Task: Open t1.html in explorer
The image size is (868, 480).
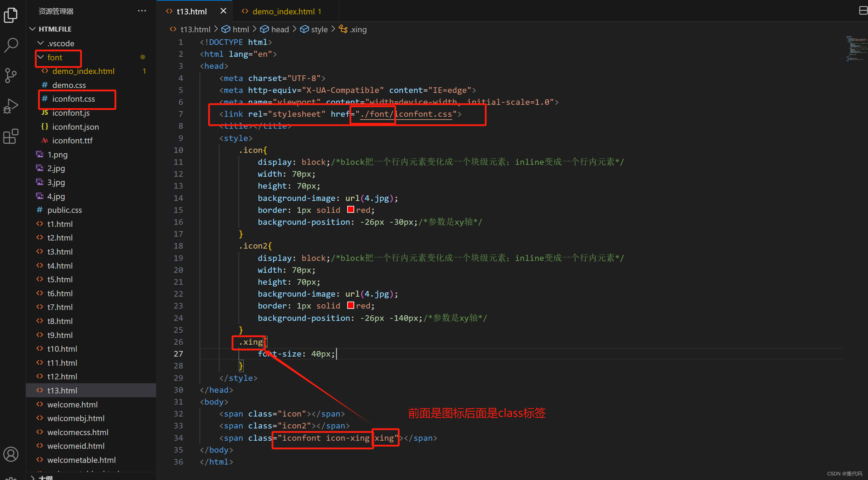Action: 91,224
